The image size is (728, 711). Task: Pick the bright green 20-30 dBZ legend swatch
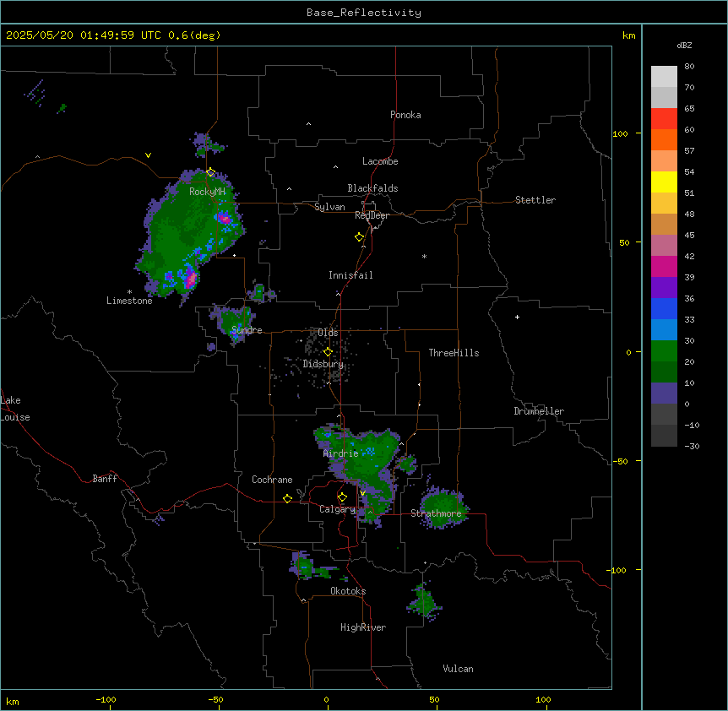pos(664,351)
